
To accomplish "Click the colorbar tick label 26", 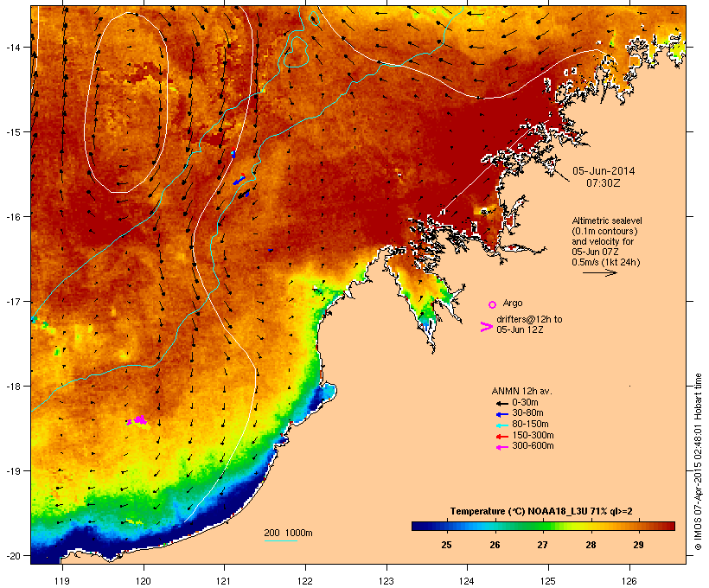I will pos(495,545).
